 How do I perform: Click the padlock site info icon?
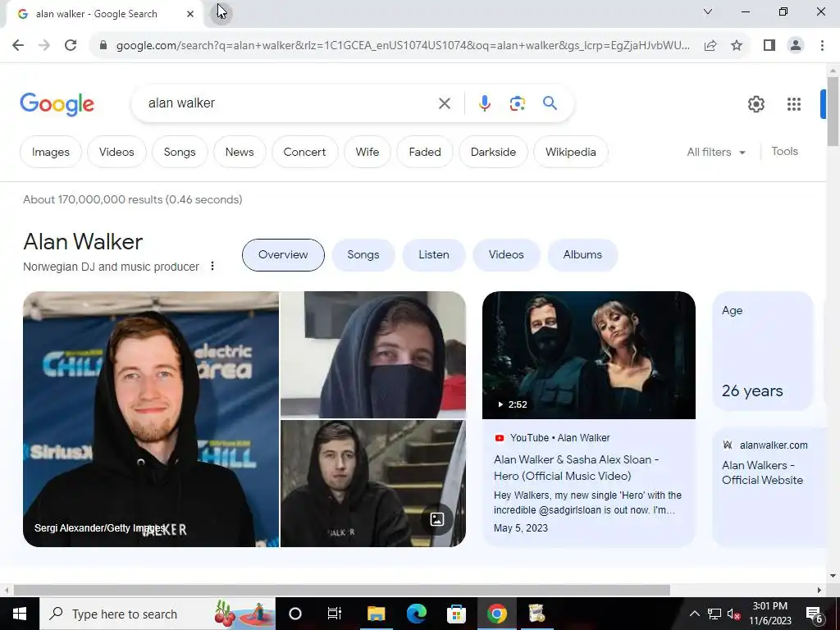[x=103, y=46]
